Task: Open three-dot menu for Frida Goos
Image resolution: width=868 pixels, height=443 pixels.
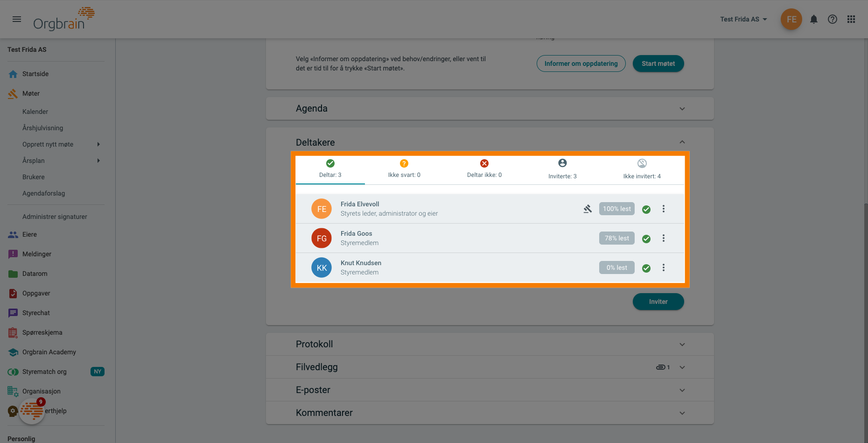Action: [x=663, y=238]
